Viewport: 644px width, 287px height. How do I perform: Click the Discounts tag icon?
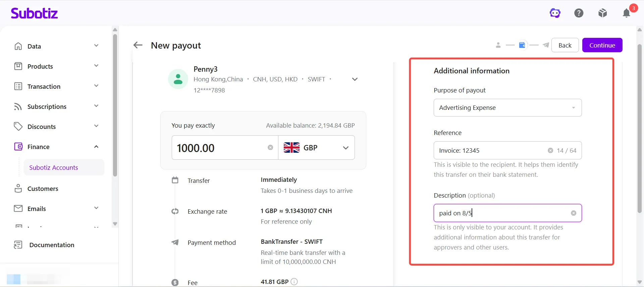pos(18,127)
